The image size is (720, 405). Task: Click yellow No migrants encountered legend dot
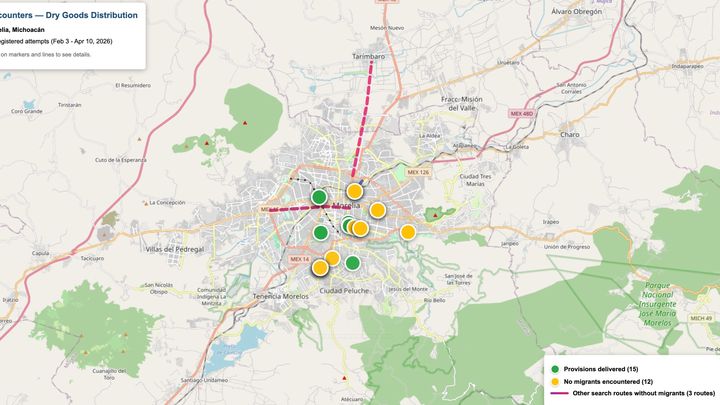pyautogui.click(x=556, y=382)
